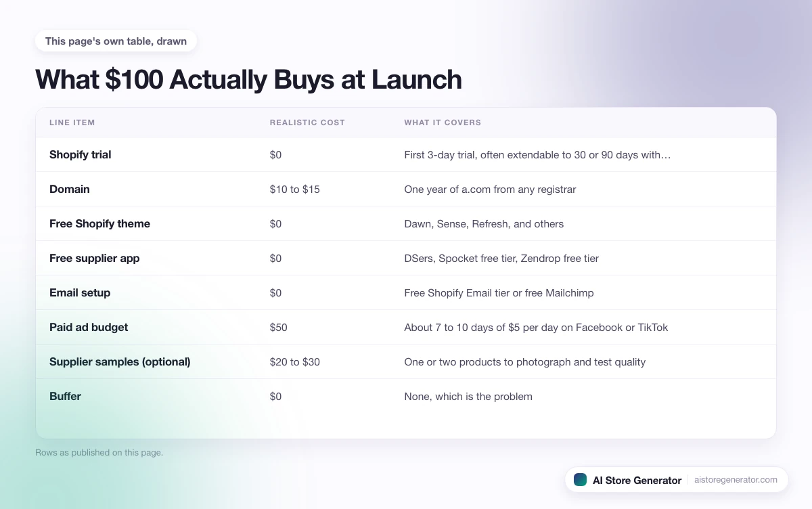Select the "This page's own table, drawn" badge

point(116,41)
